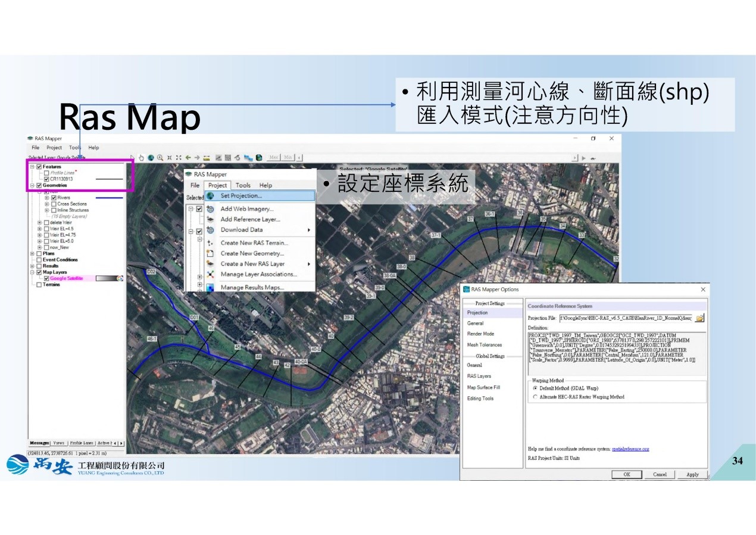Expand the Weir EL=4.5 geometry node
756x535 pixels.
click(x=40, y=229)
